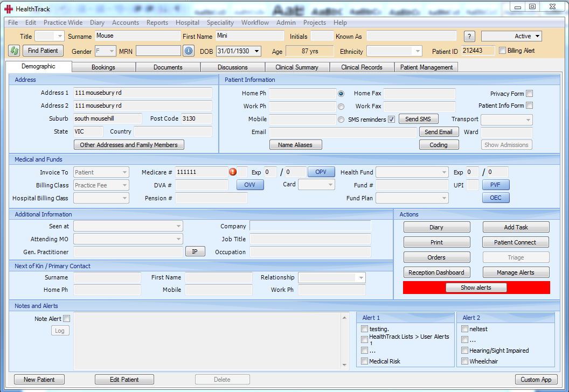This screenshot has width=569, height=392.
Task: Check the testing. alert checkbox
Action: (364, 328)
